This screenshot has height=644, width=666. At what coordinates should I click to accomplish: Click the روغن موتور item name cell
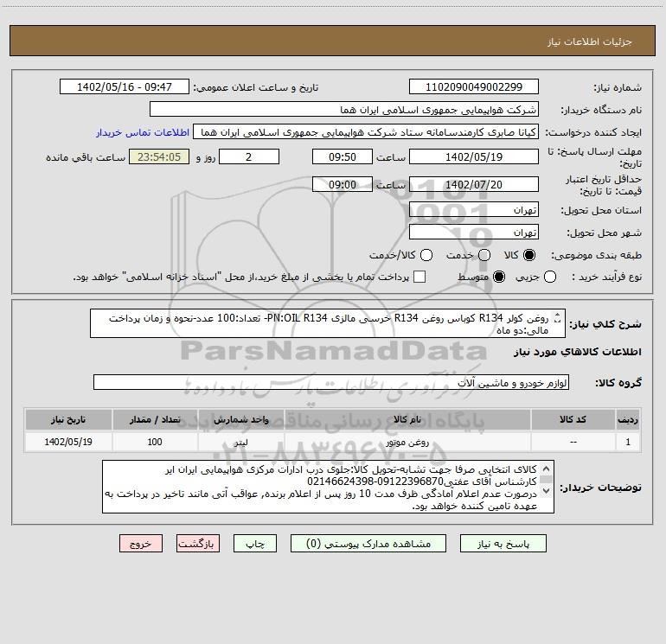coord(407,443)
